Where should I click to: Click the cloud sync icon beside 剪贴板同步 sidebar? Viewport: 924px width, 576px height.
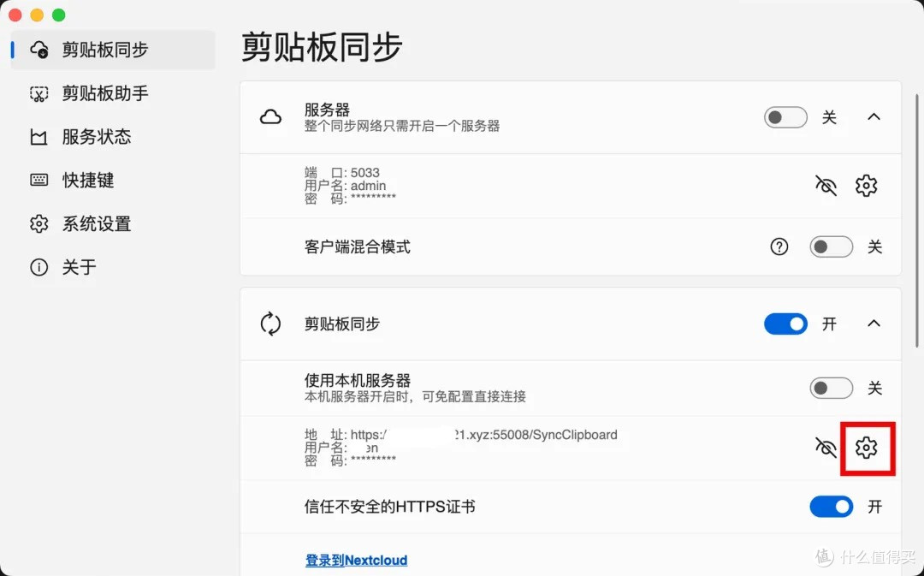click(x=38, y=50)
